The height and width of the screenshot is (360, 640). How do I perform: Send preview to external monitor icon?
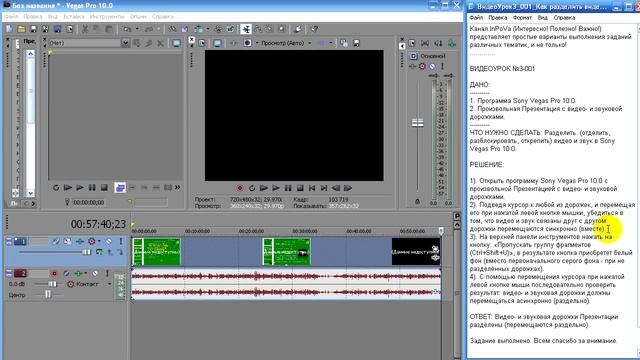point(217,43)
